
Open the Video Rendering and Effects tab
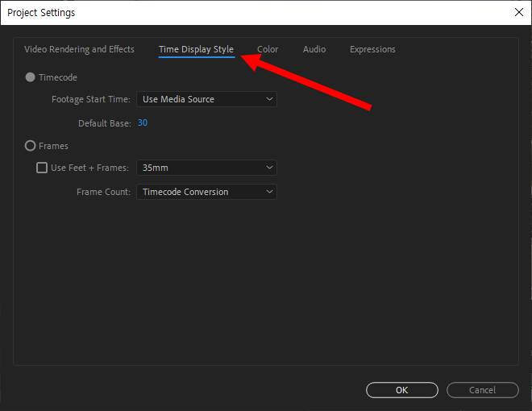coord(79,49)
